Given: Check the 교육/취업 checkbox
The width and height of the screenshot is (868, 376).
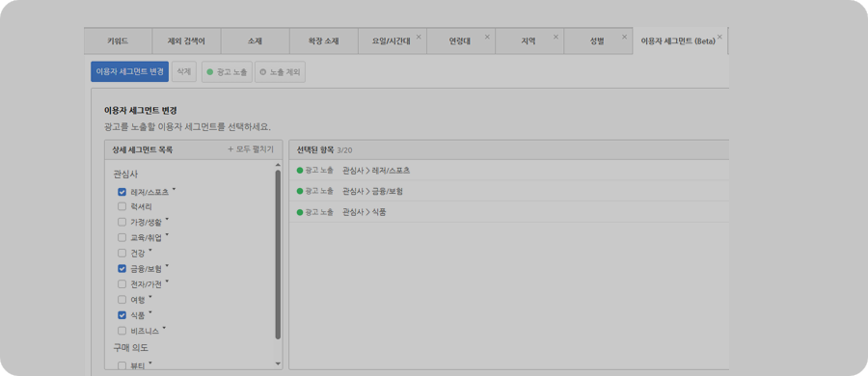Looking at the screenshot, I should 122,237.
